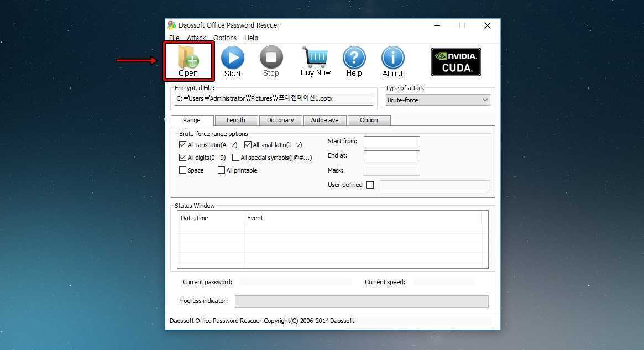This screenshot has height=350, width=644.
Task: Click the Encrypted File path field
Action: 274,99
